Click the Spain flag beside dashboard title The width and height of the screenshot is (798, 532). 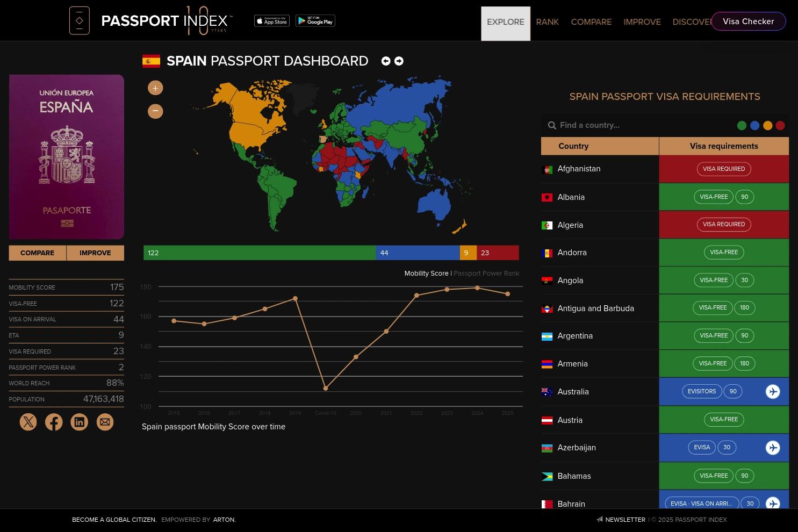pos(151,61)
